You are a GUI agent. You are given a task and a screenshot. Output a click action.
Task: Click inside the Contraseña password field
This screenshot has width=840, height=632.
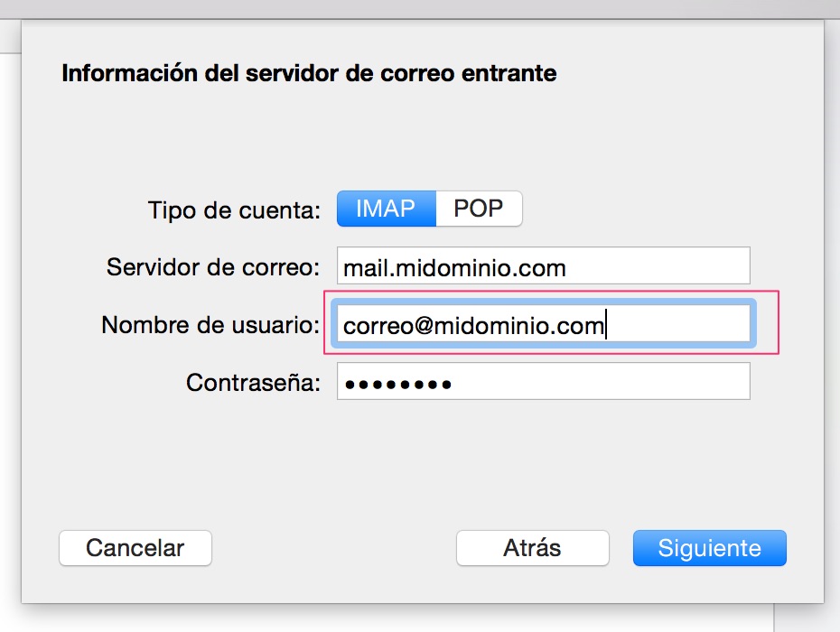(543, 381)
